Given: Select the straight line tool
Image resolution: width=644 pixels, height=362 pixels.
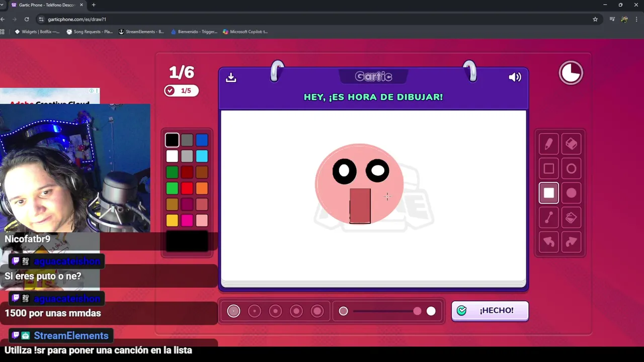Looking at the screenshot, I should [x=549, y=218].
